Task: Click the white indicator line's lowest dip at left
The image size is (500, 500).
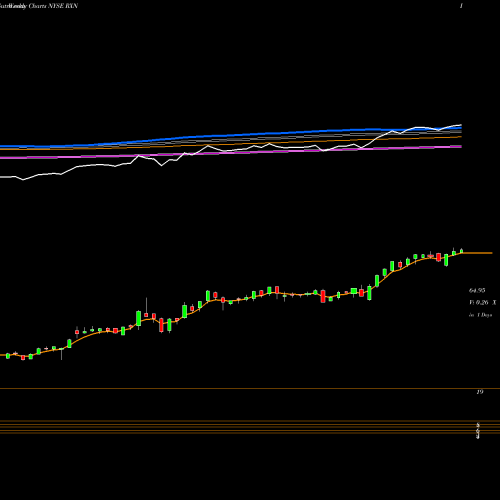Action: click(23, 180)
